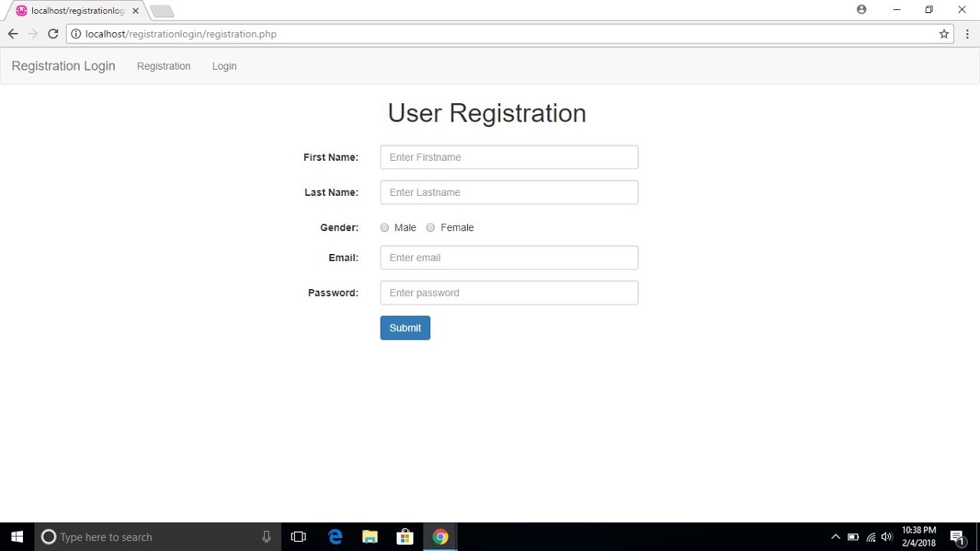Open the Action Center notification icon
Viewport: 980px width, 551px height.
[x=957, y=537]
